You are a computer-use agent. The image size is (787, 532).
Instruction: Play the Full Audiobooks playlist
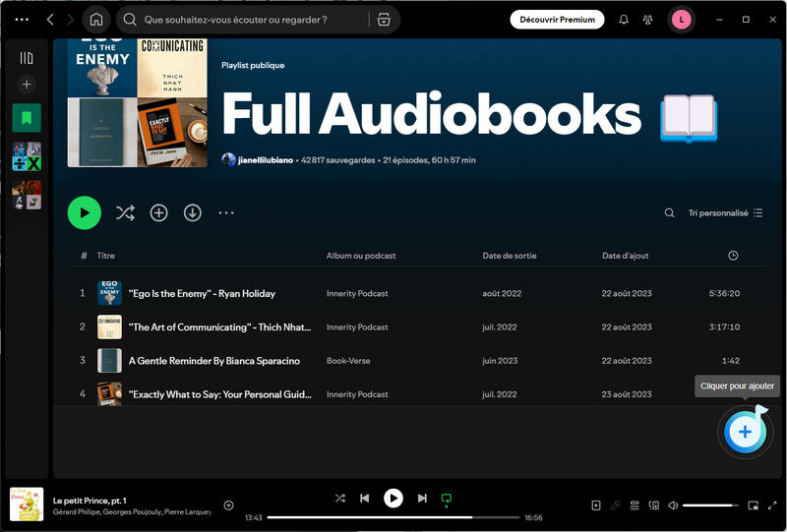pyautogui.click(x=85, y=212)
